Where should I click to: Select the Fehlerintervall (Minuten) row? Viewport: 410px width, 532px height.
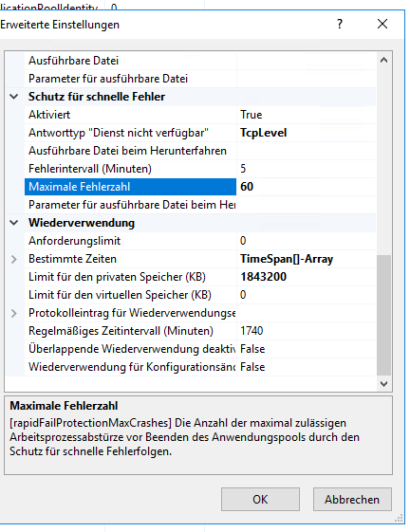point(200,169)
